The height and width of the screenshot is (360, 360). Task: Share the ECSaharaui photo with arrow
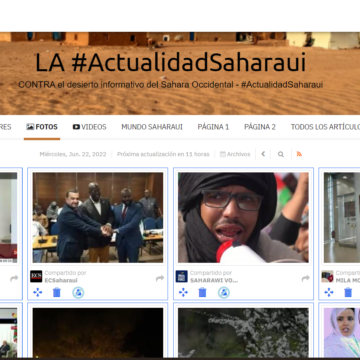tap(160, 278)
